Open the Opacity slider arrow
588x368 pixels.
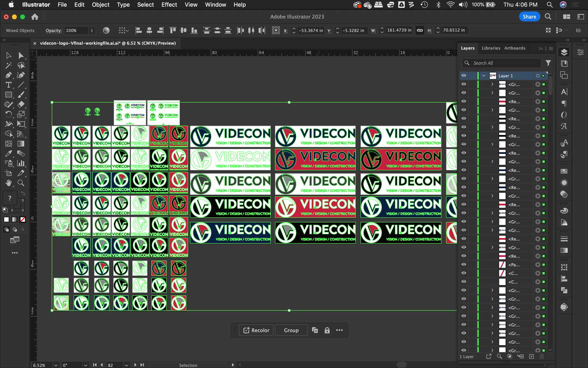[92, 30]
